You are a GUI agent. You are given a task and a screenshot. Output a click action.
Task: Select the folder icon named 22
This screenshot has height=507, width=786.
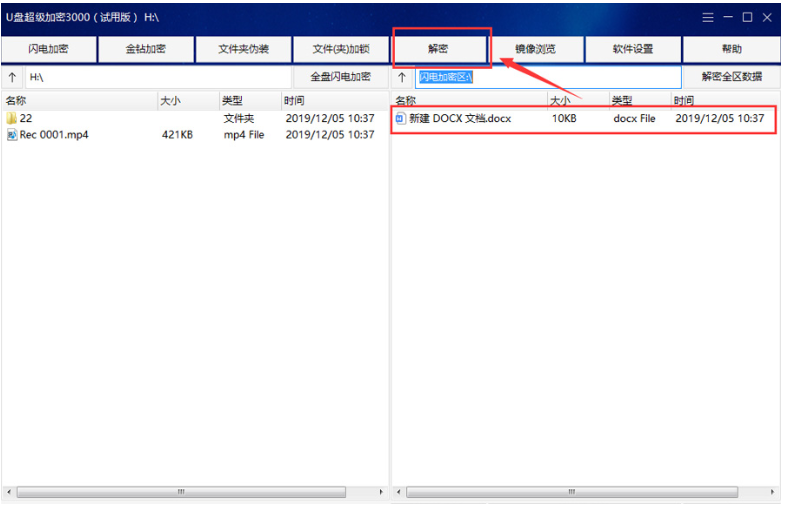[12, 119]
